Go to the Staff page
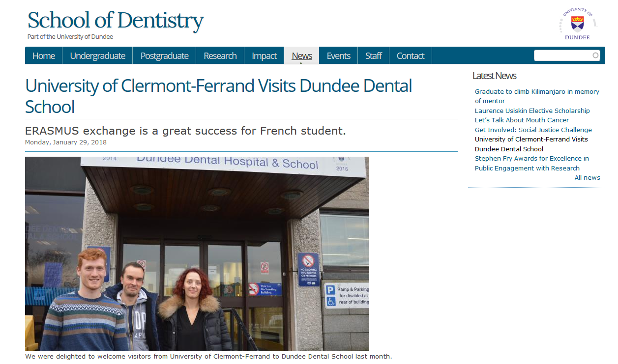 (374, 56)
